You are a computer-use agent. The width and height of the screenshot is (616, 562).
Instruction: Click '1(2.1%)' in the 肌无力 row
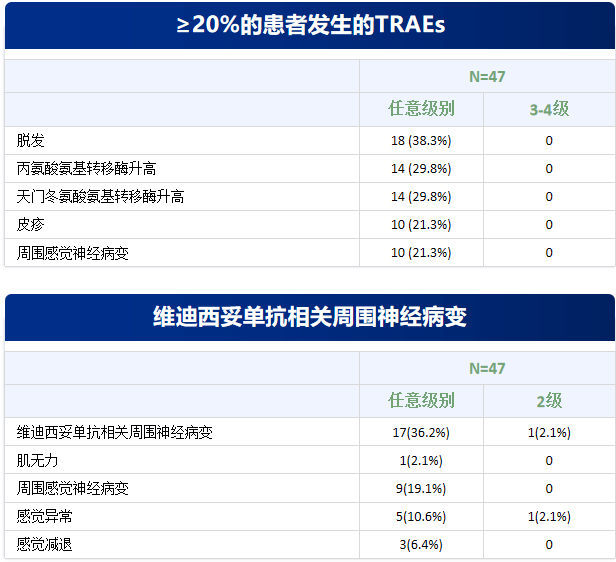(x=421, y=460)
